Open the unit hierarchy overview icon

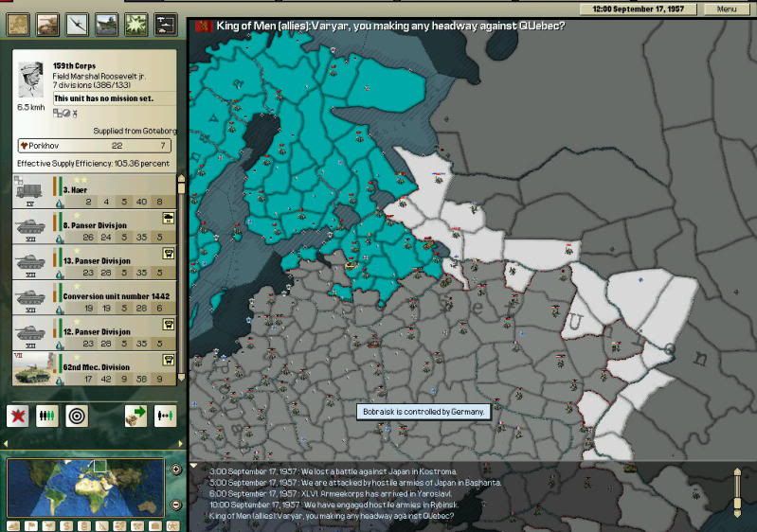pyautogui.click(x=166, y=24)
